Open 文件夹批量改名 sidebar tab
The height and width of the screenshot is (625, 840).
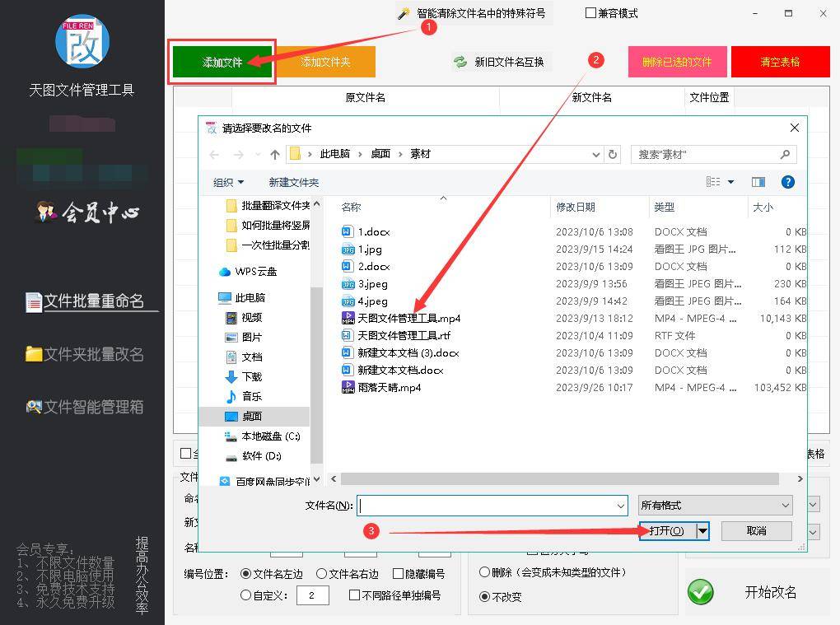[x=85, y=354]
